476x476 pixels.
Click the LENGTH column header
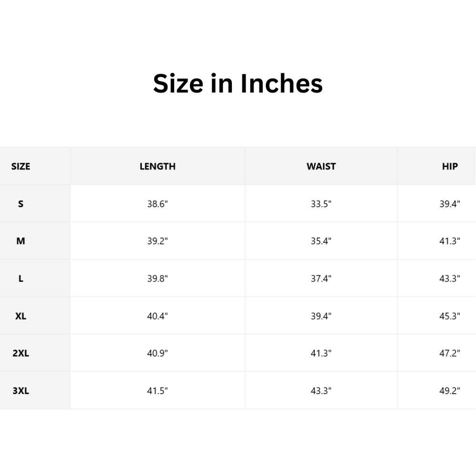click(x=158, y=166)
